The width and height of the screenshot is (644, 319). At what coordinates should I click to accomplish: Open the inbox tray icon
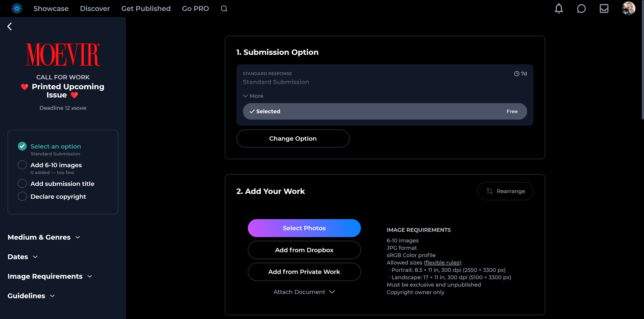click(604, 9)
